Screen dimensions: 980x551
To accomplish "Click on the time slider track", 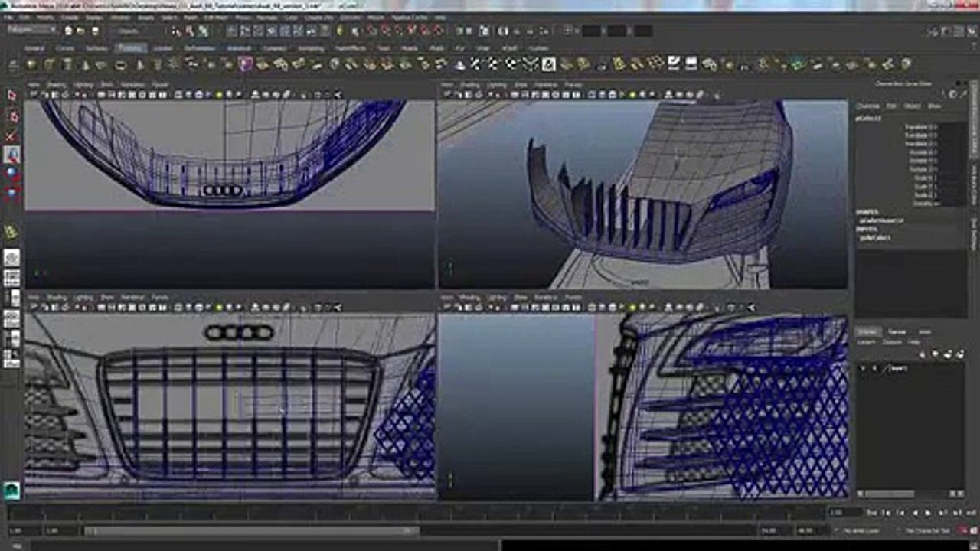I will (x=417, y=512).
